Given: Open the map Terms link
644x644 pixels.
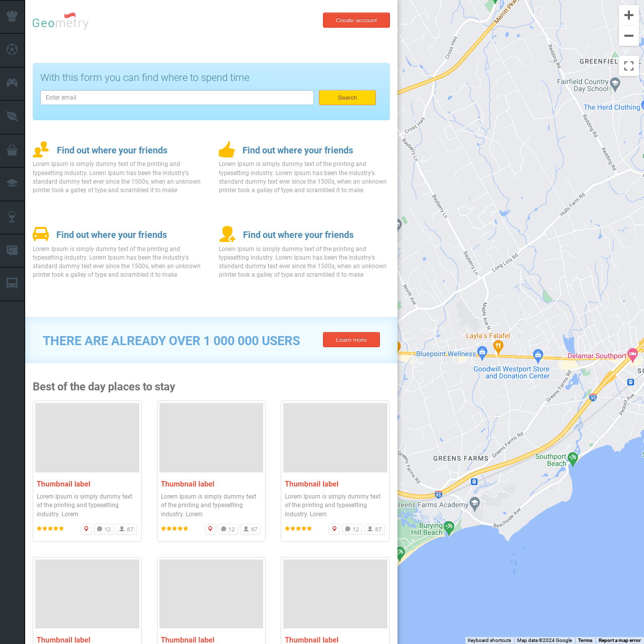Looking at the screenshot, I should pyautogui.click(x=585, y=640).
